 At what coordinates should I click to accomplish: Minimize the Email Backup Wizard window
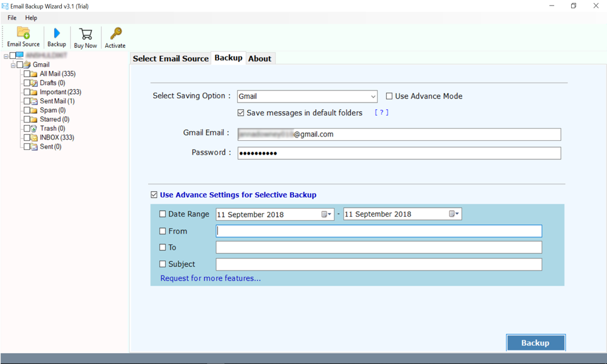(552, 6)
